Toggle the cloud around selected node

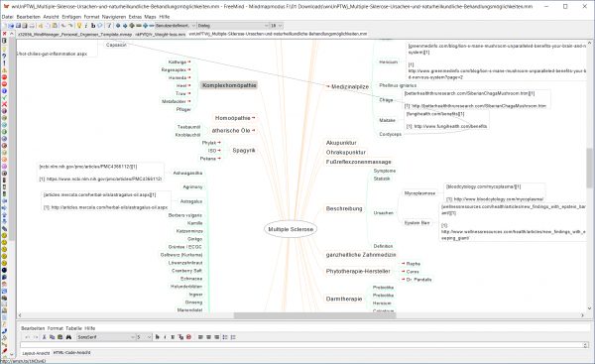pyautogui.click(x=100, y=26)
